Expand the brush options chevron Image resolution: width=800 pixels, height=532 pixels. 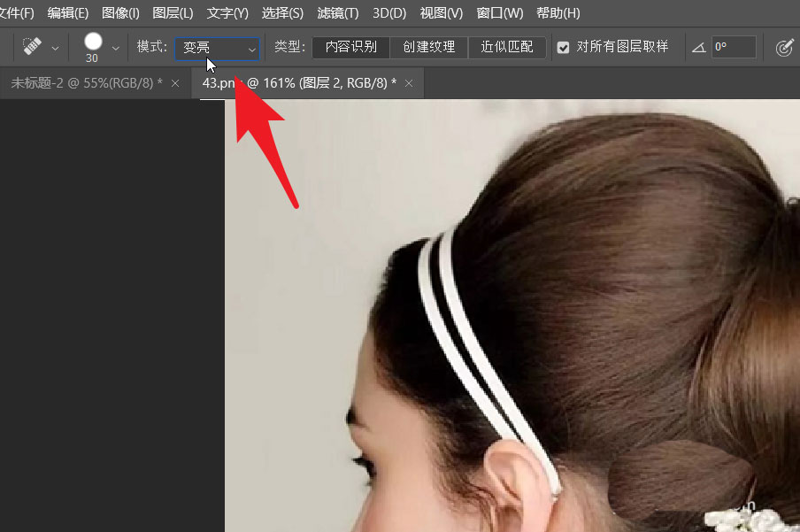coord(114,46)
